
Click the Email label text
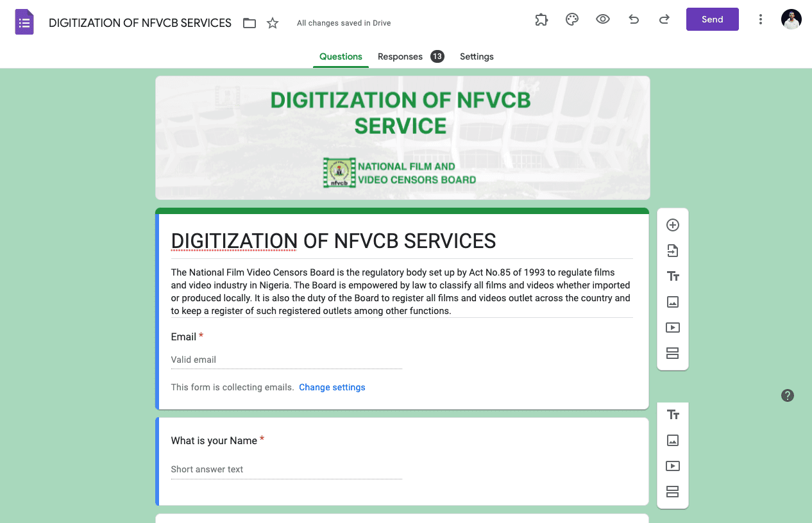point(183,336)
